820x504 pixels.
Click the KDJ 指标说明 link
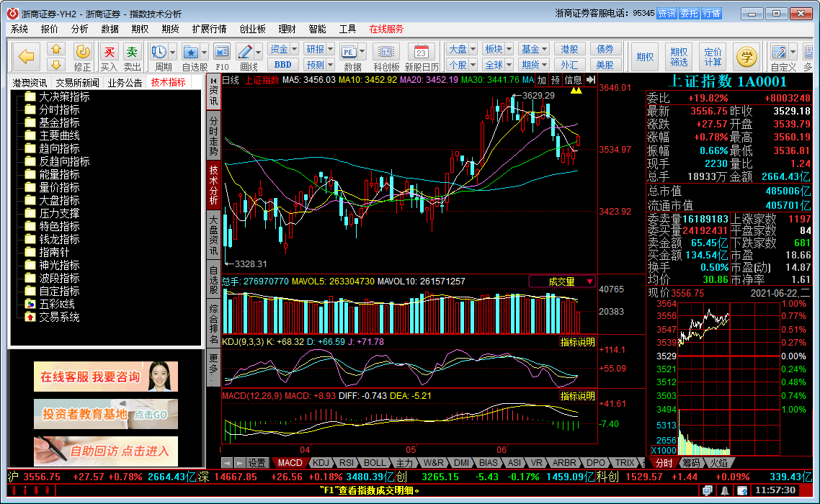coord(578,342)
